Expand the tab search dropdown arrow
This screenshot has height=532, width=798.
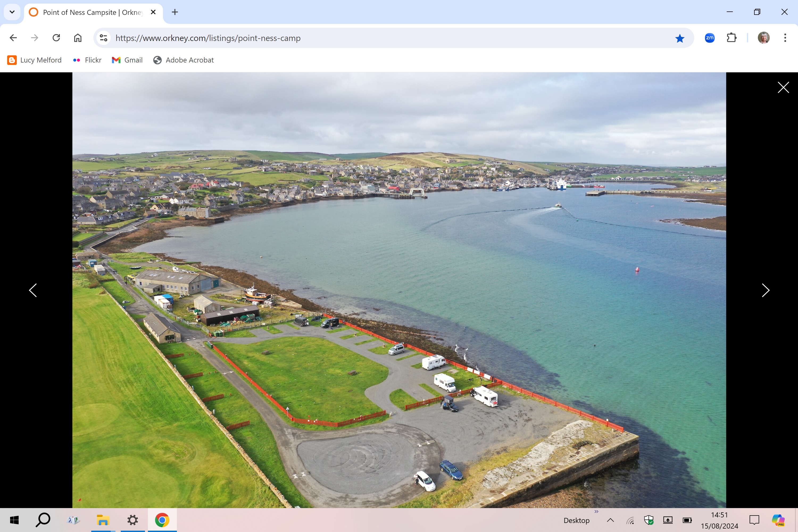[12, 12]
